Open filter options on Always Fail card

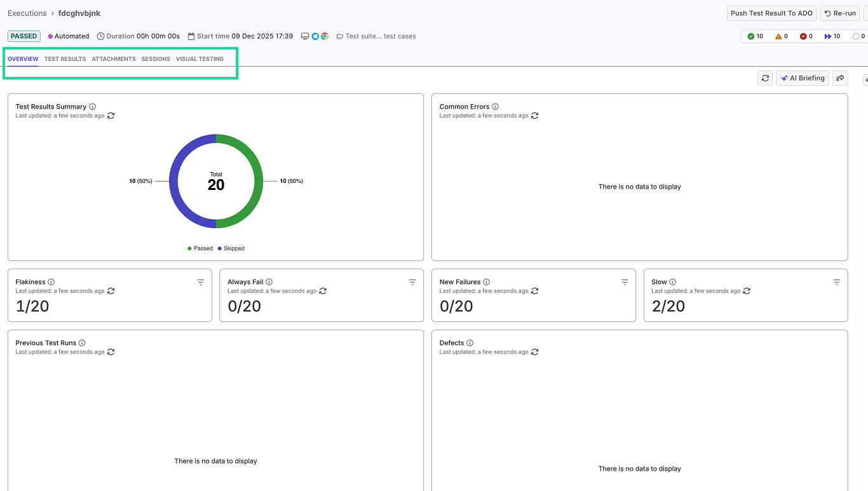coord(412,282)
